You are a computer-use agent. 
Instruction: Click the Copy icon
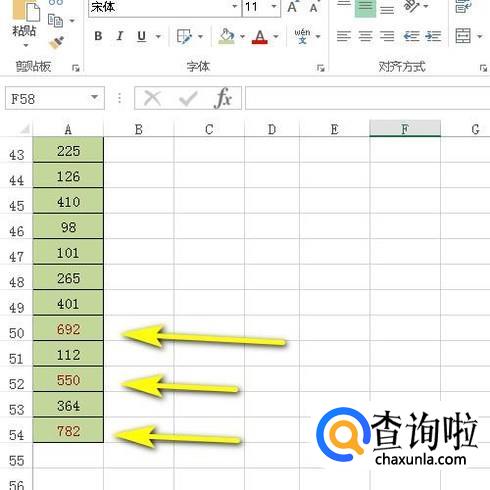[x=55, y=21]
